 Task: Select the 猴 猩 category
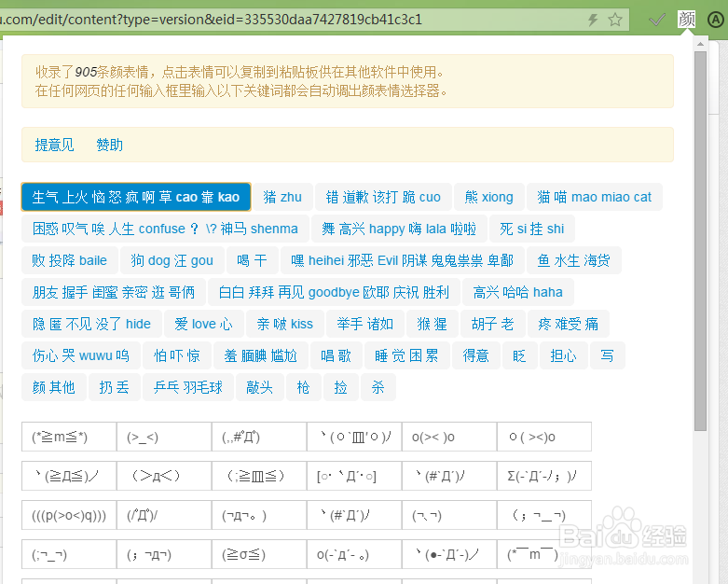[x=433, y=324]
